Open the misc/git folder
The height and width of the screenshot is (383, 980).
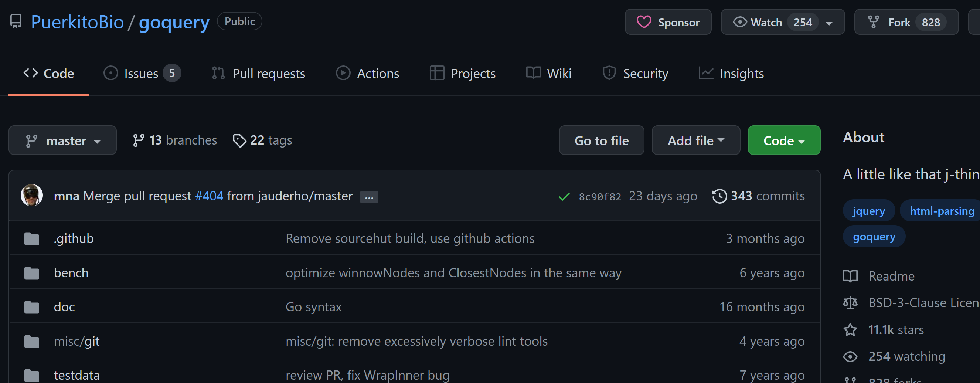point(77,341)
